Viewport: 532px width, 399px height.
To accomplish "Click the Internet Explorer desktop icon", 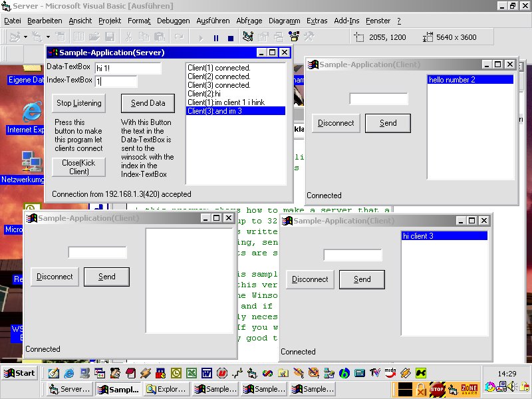I will coord(30,113).
